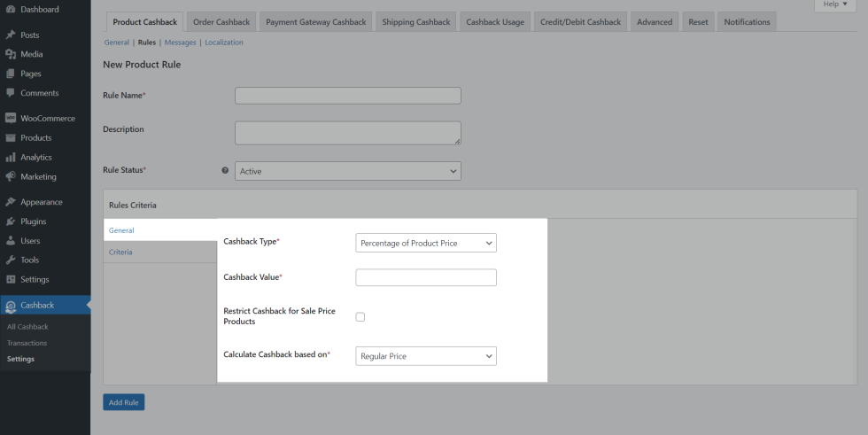Enable Restrict Cashback for Sale Price checkbox
This screenshot has width=868, height=435.
[360, 317]
